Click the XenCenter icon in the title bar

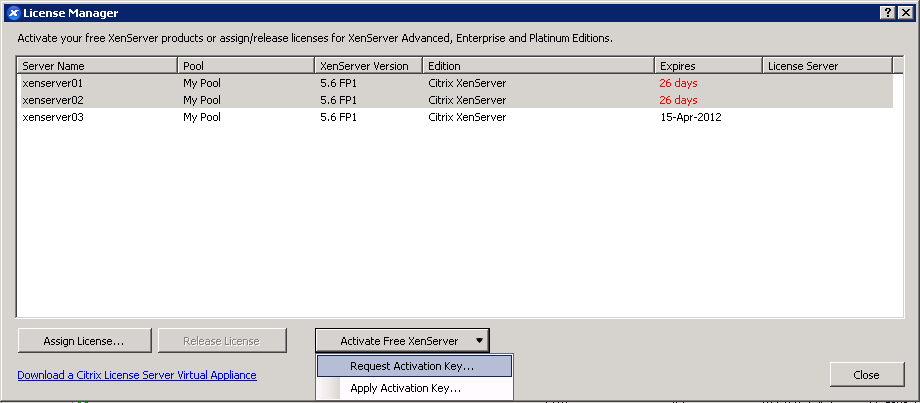[x=14, y=13]
